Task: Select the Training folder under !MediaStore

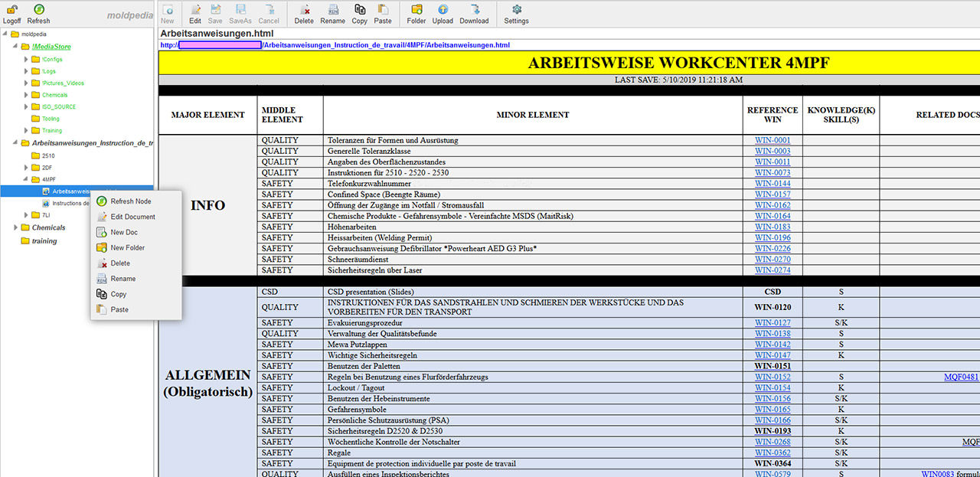Action: coord(52,131)
